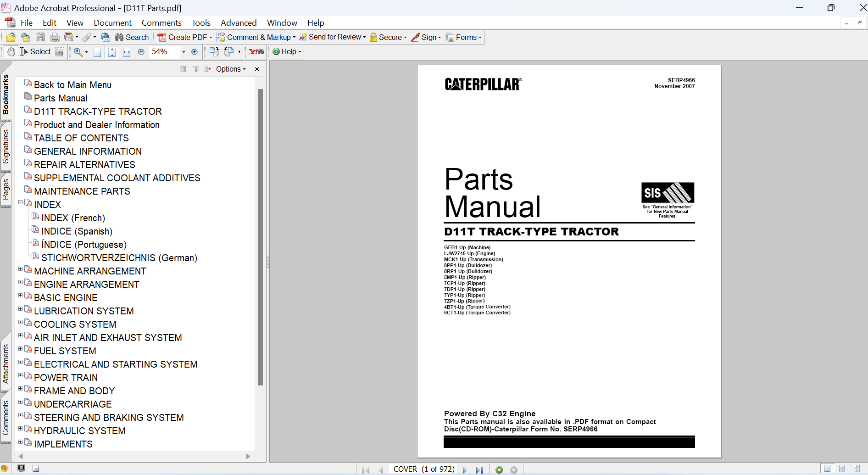Select the Hand tool
Screen dimensions: 868x475
coord(11,52)
